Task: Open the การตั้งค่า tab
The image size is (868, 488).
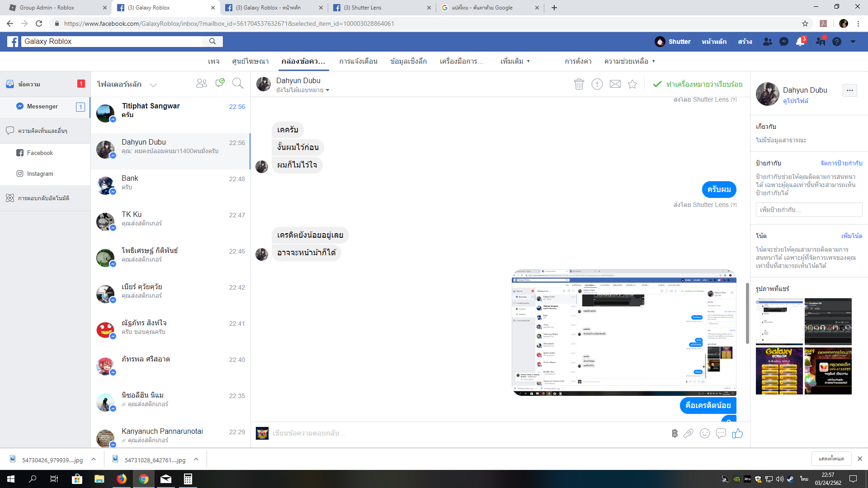Action: 578,61
